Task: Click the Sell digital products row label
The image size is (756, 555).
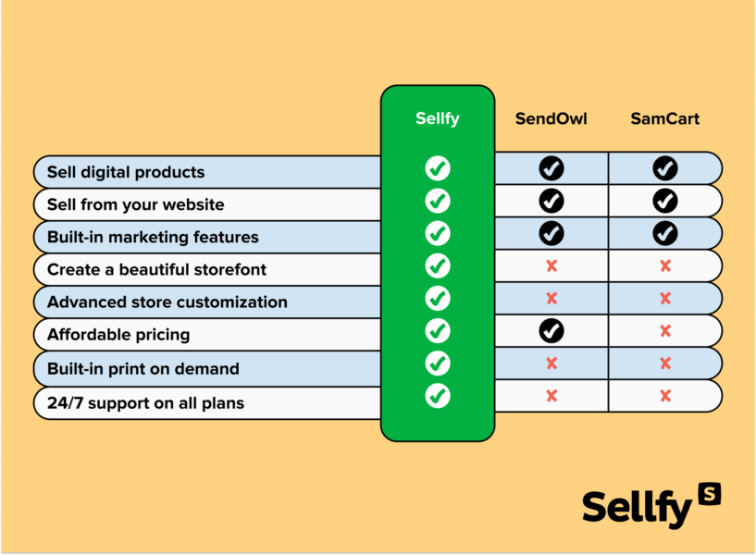Action: click(126, 173)
